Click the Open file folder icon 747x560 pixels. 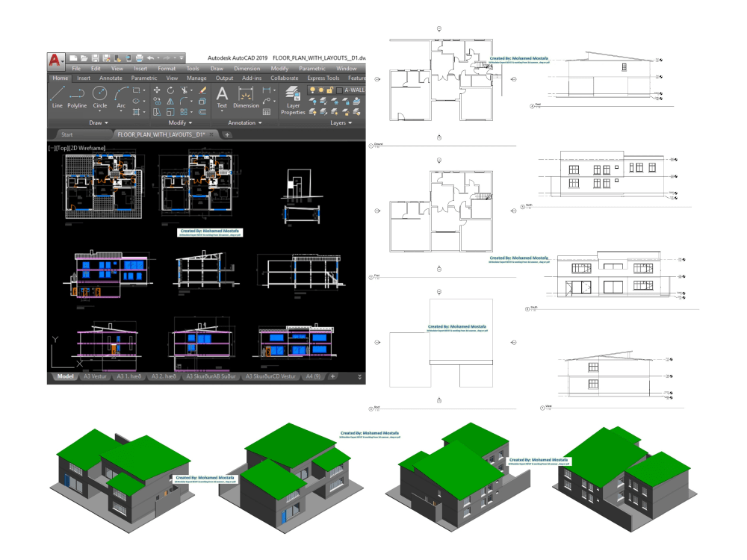[84, 58]
